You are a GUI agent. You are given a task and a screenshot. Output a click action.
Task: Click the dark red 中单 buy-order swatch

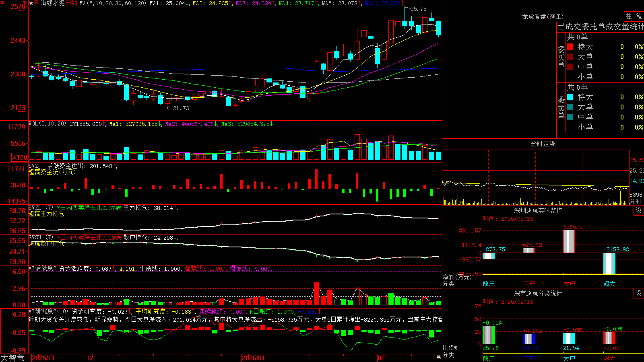tap(570, 67)
